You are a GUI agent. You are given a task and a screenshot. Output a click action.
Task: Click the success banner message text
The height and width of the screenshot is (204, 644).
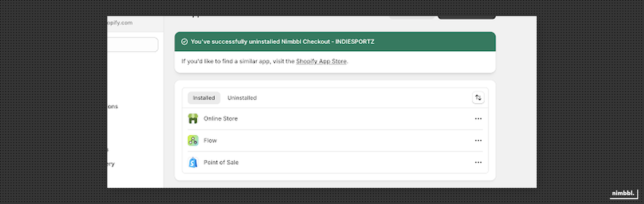point(282,42)
